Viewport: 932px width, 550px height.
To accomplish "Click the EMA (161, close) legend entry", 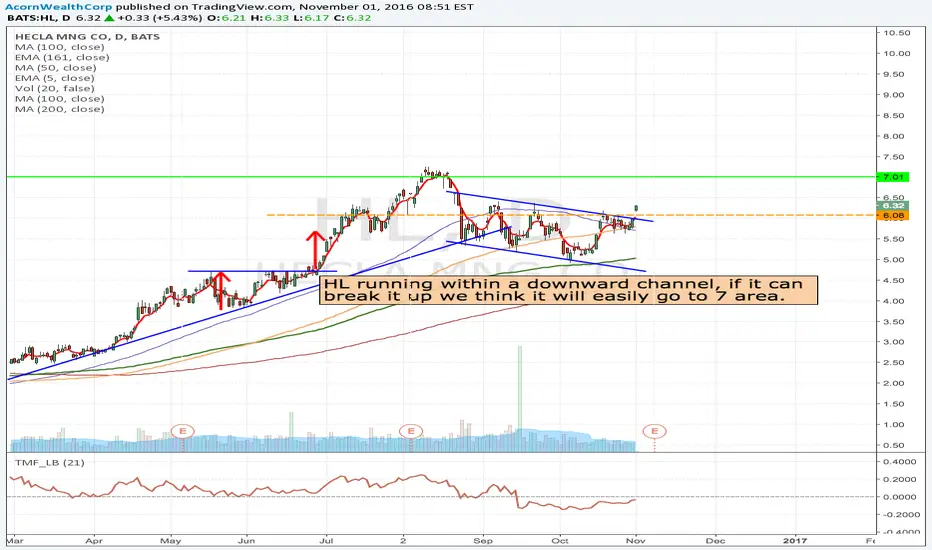I will (62, 58).
